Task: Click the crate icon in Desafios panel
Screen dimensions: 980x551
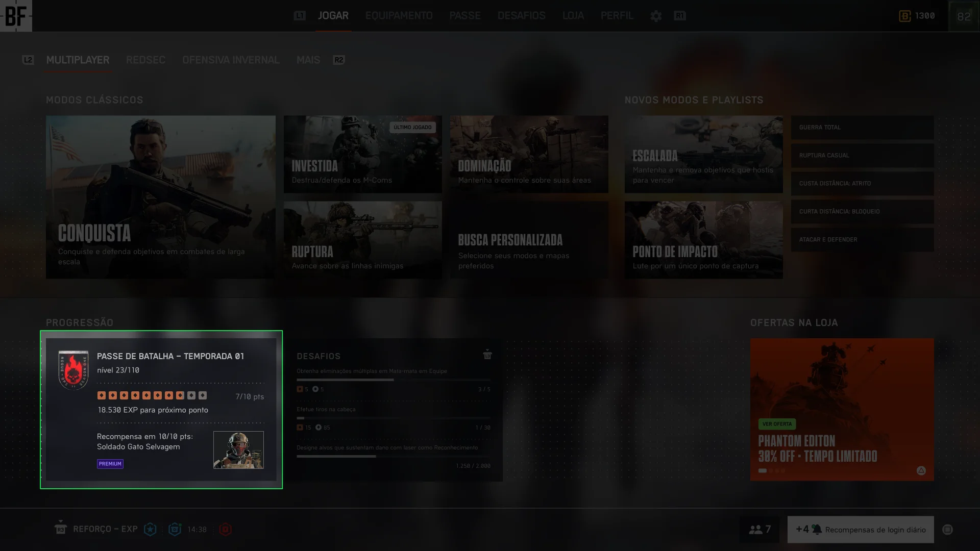Action: point(487,355)
